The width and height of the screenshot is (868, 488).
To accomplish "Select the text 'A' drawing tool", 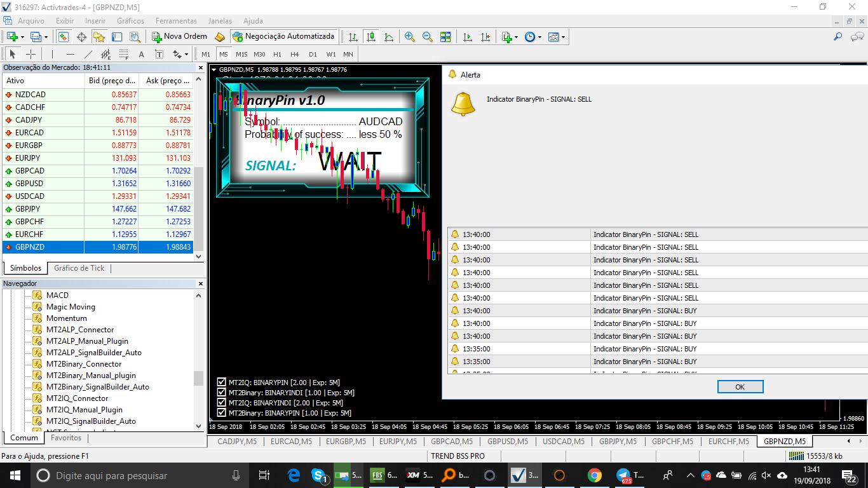I will tap(141, 54).
